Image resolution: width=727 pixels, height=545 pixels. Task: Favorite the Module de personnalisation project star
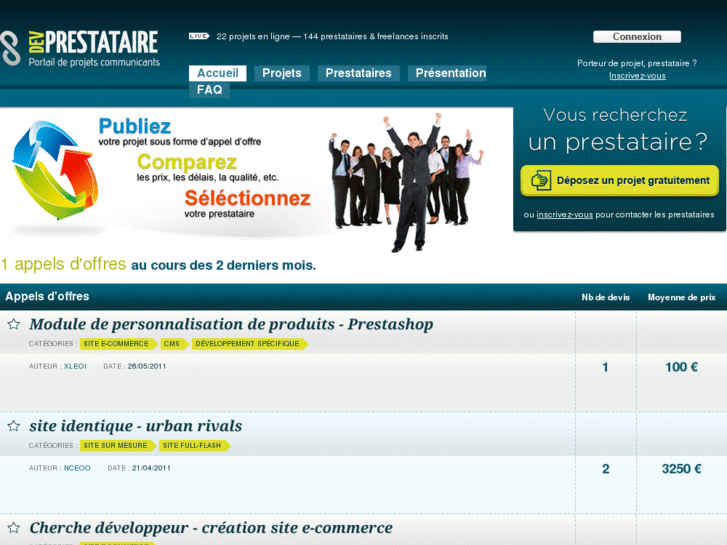click(14, 324)
